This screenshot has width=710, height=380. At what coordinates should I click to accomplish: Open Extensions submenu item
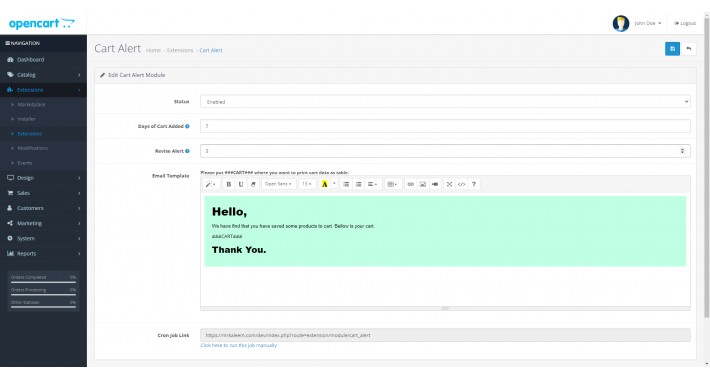point(43,134)
